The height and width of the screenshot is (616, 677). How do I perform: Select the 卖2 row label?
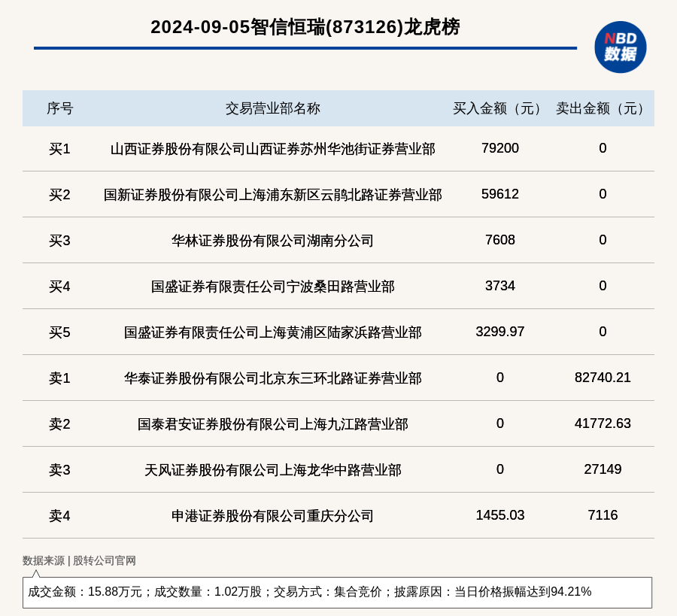(x=59, y=424)
